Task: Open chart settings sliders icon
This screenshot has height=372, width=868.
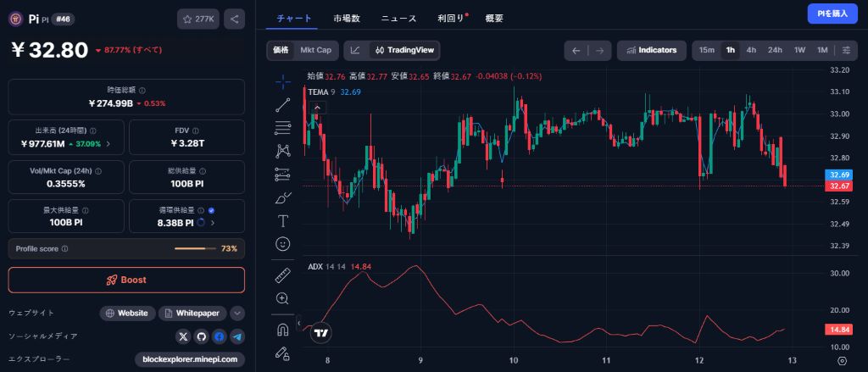Action: point(847,50)
